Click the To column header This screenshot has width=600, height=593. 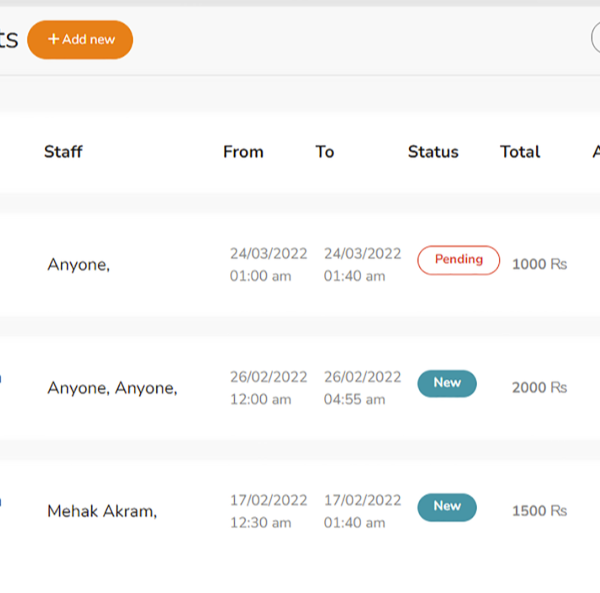click(x=325, y=152)
